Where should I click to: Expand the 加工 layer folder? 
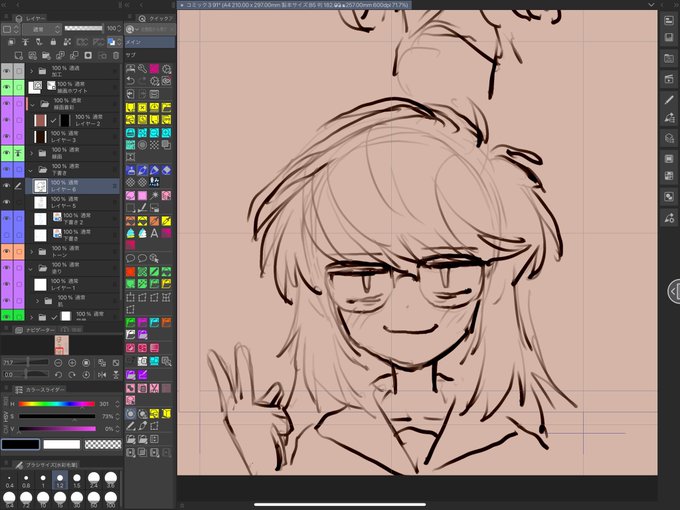point(31,71)
